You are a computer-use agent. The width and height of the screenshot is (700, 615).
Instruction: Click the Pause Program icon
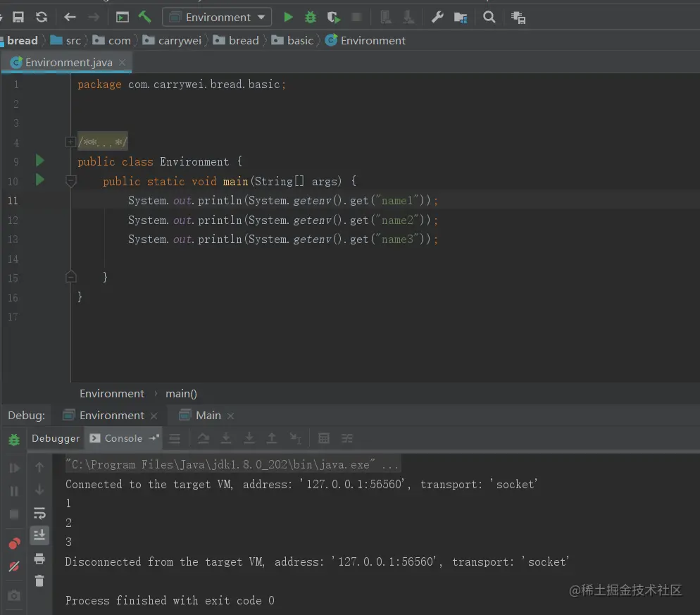(x=14, y=491)
